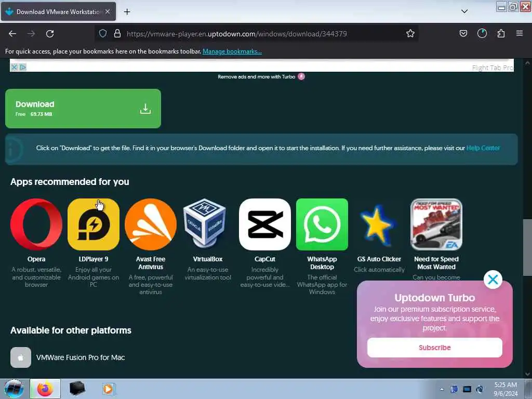Click the green Download button
The width and height of the screenshot is (532, 399).
coord(83,109)
